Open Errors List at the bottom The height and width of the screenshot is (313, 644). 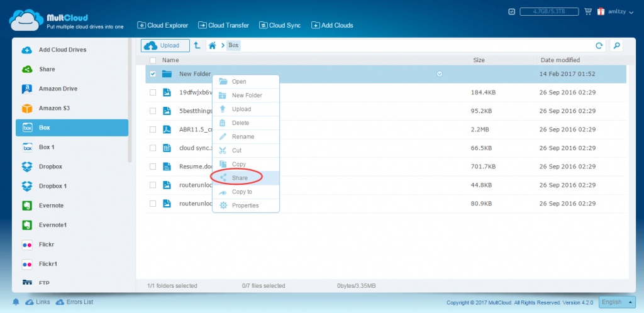pyautogui.click(x=74, y=302)
